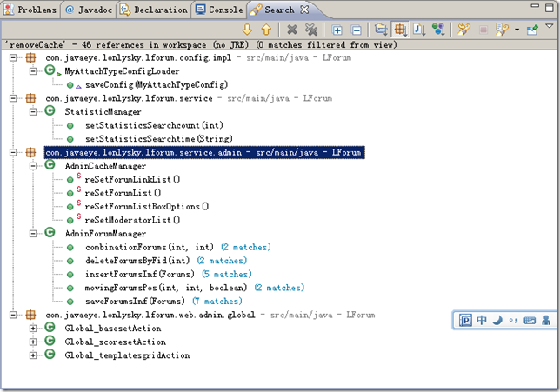The height and width of the screenshot is (392, 560).
Task: Open the Declaration tab
Action: point(154,10)
